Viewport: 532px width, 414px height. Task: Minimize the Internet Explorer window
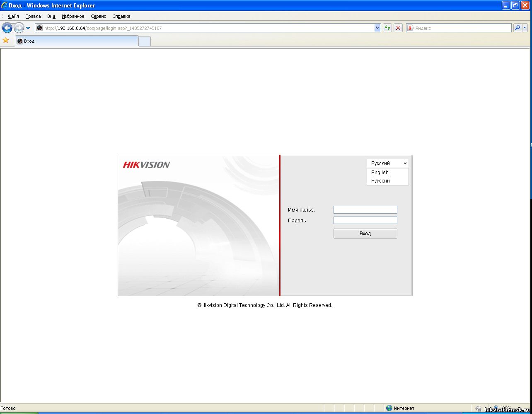click(x=506, y=5)
